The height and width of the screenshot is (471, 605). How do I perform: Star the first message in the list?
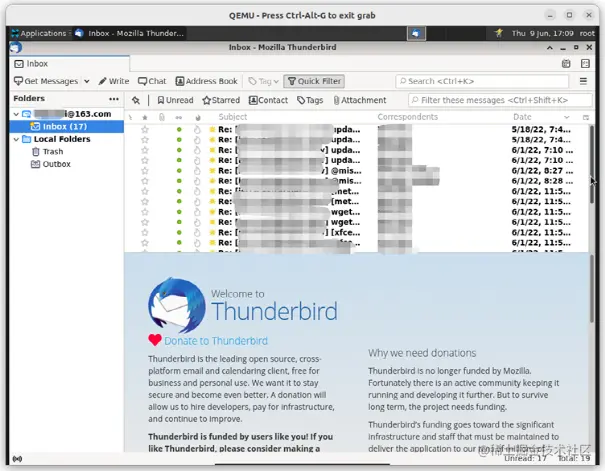tap(145, 129)
